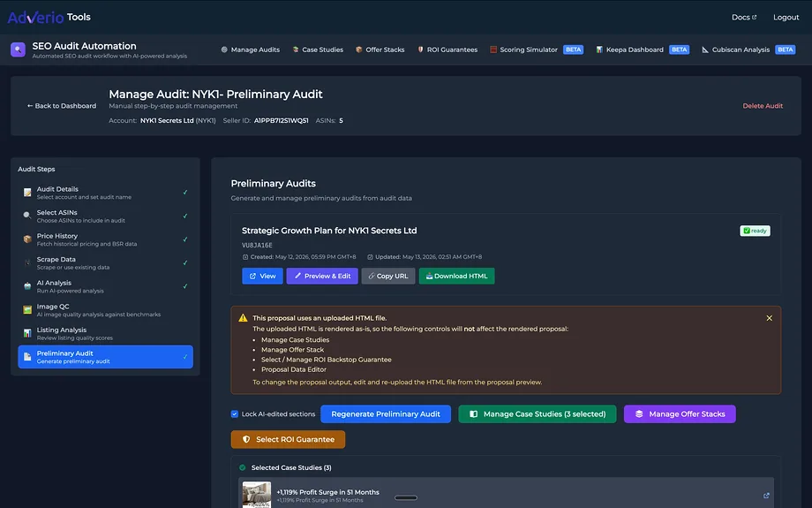The height and width of the screenshot is (508, 812).
Task: Click the Download HTML button
Action: tap(457, 276)
